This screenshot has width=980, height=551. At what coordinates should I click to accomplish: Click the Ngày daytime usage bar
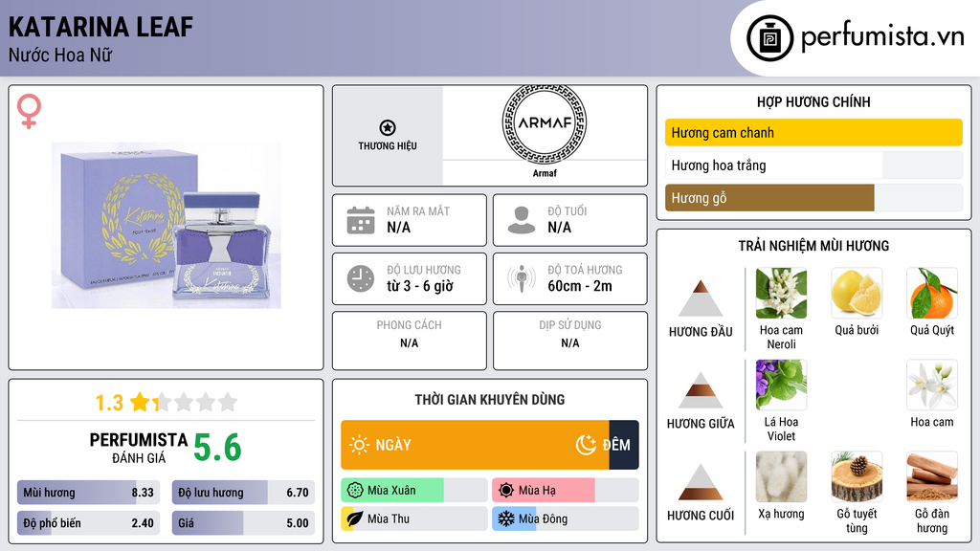click(x=475, y=445)
